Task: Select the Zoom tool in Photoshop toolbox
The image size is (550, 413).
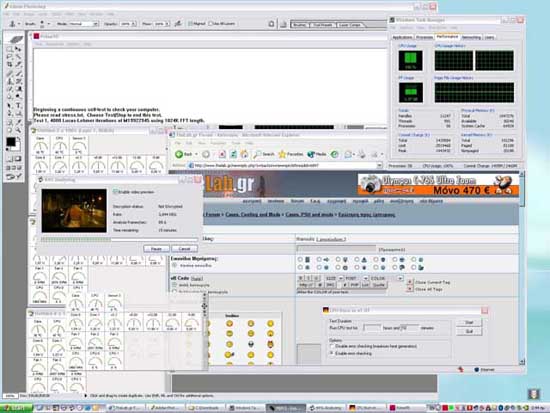Action: (18, 130)
